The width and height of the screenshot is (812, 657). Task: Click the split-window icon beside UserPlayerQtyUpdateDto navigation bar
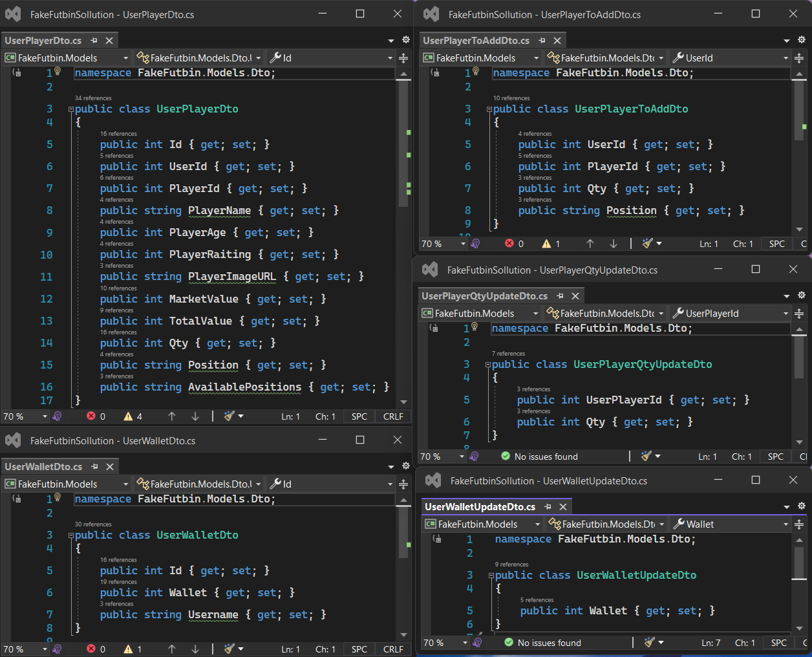point(799,314)
